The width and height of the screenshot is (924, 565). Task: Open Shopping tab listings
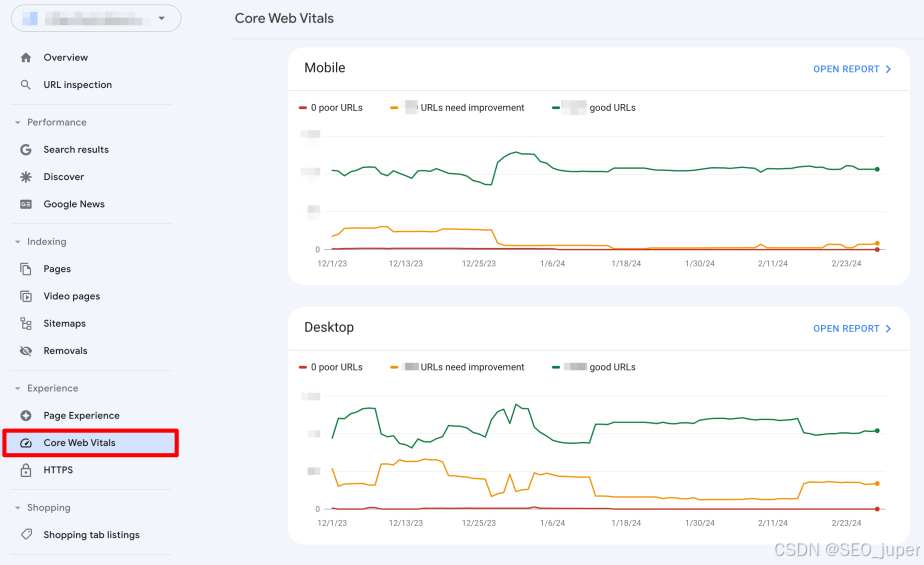click(x=91, y=534)
